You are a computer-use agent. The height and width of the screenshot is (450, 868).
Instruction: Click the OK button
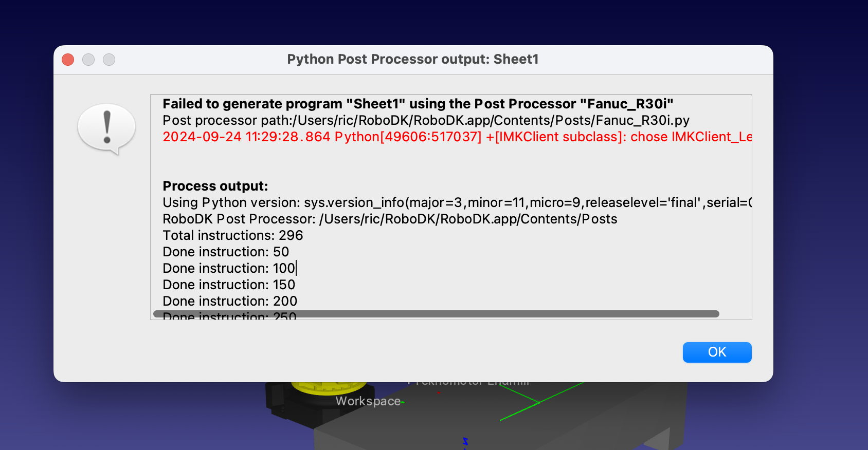tap(717, 352)
